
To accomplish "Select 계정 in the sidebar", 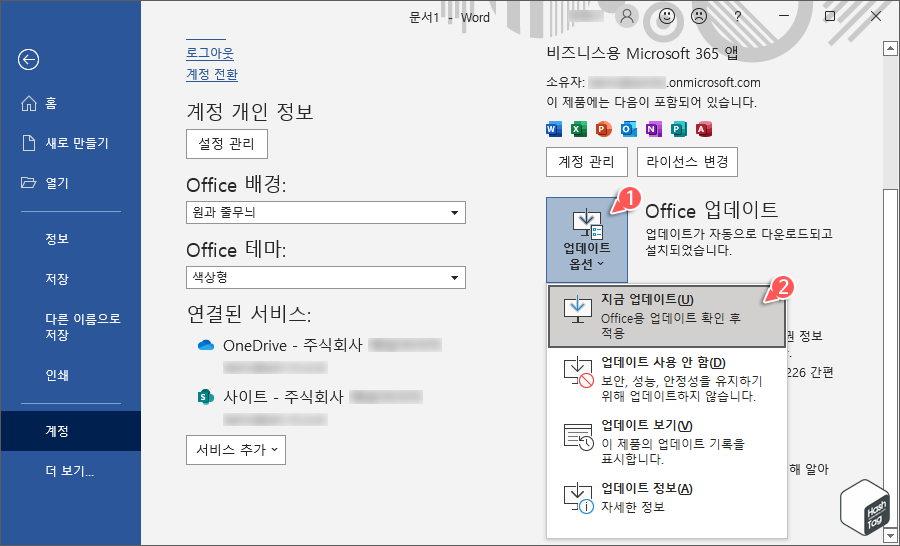I will click(x=70, y=431).
